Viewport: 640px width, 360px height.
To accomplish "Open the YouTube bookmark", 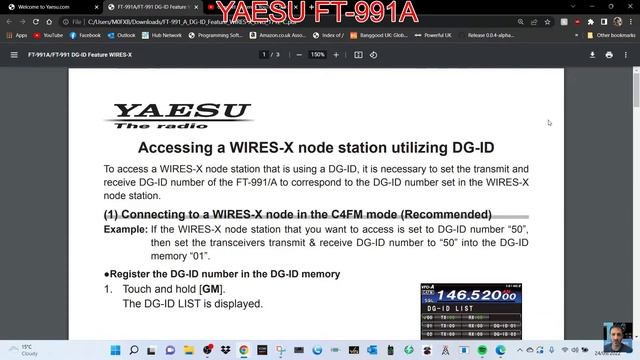I will click(49, 36).
